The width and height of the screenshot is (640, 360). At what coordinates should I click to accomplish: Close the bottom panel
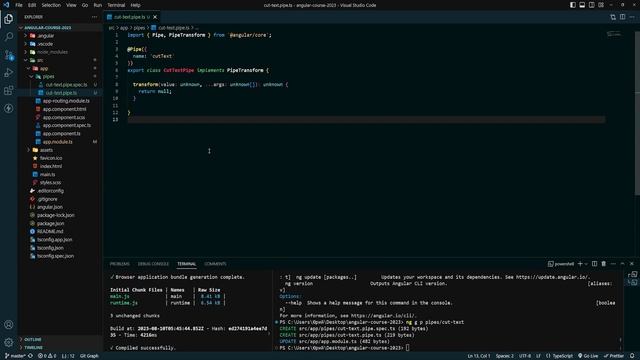coord(632,264)
